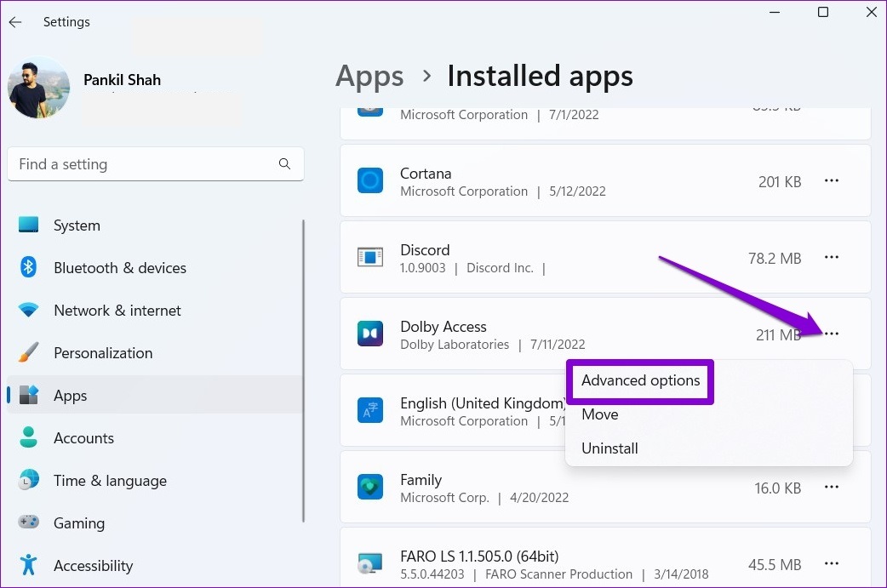The width and height of the screenshot is (887, 588).
Task: Click the Find a setting search box
Action: 145,164
